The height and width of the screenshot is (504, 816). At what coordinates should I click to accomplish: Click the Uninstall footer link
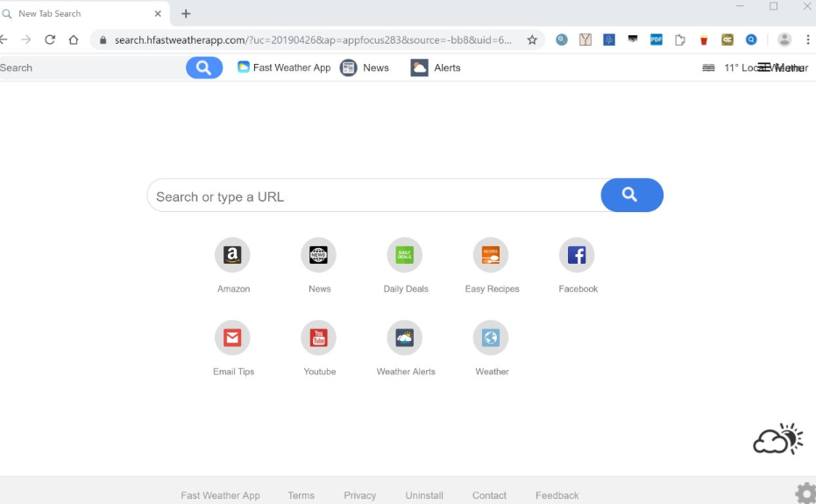click(424, 495)
